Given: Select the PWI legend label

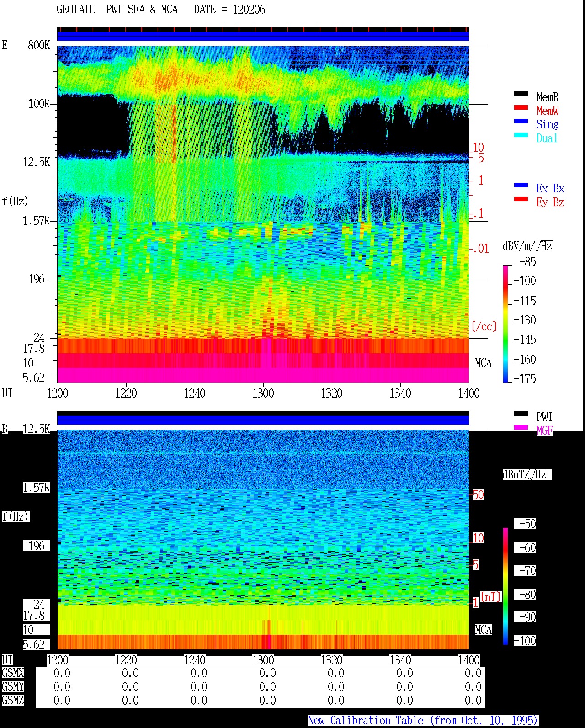Looking at the screenshot, I should coord(544,417).
